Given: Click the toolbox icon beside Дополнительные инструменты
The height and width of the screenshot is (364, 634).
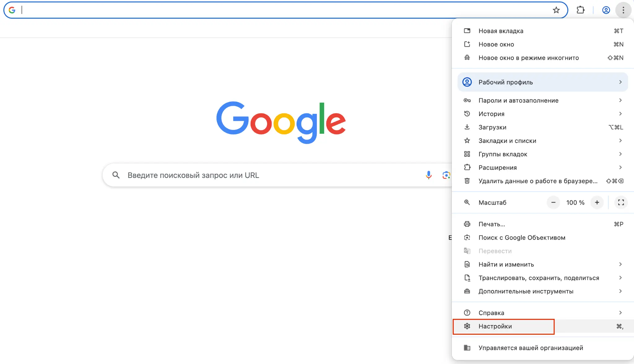Looking at the screenshot, I should point(467,291).
